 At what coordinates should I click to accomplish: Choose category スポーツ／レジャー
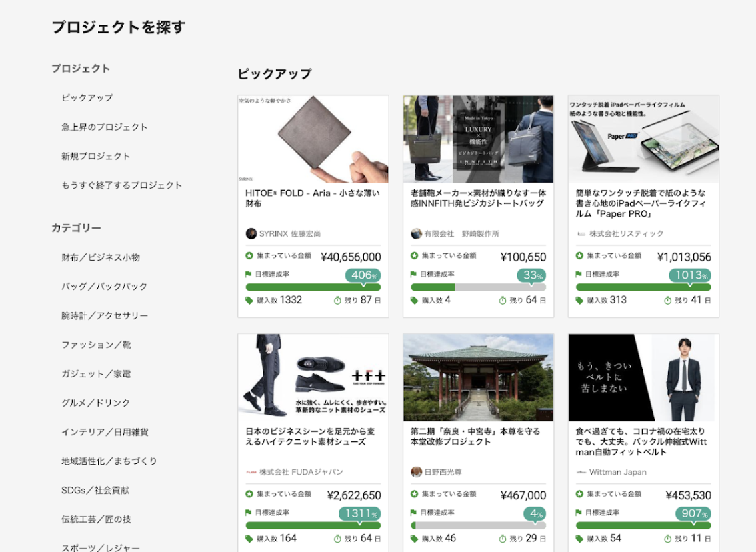[x=100, y=548]
